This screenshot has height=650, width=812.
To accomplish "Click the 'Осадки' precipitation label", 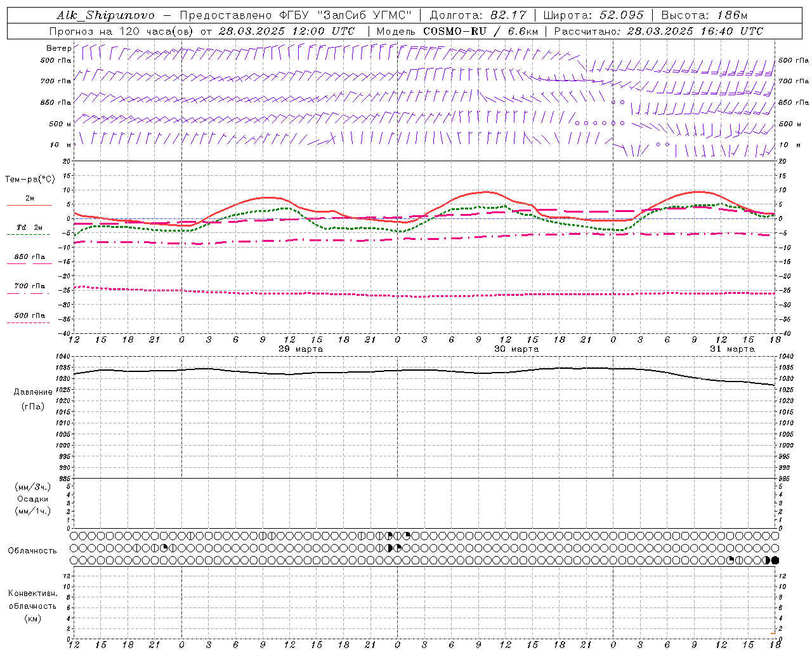I will point(33,499).
